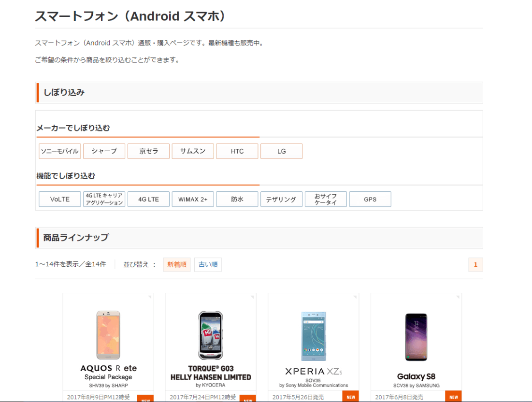Filter by maker シャープ

coord(104,151)
